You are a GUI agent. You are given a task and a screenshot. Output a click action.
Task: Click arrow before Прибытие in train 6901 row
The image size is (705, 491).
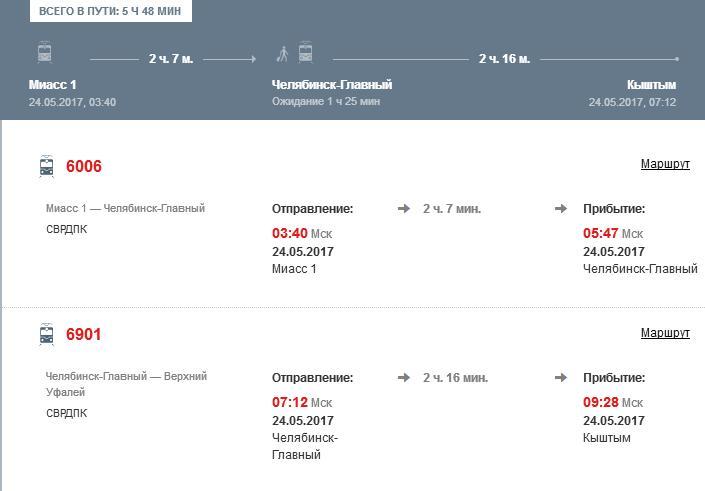[x=561, y=378]
